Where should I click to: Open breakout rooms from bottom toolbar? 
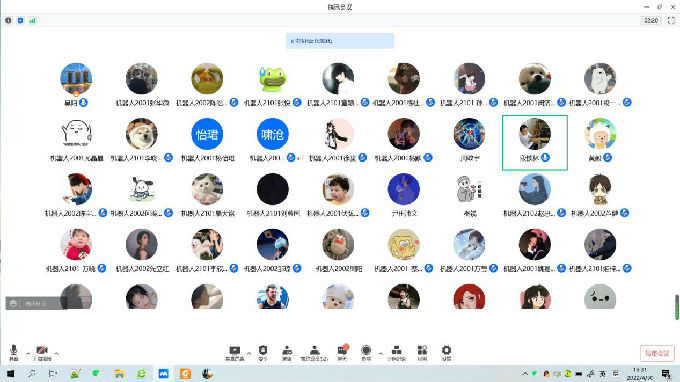coord(396,353)
